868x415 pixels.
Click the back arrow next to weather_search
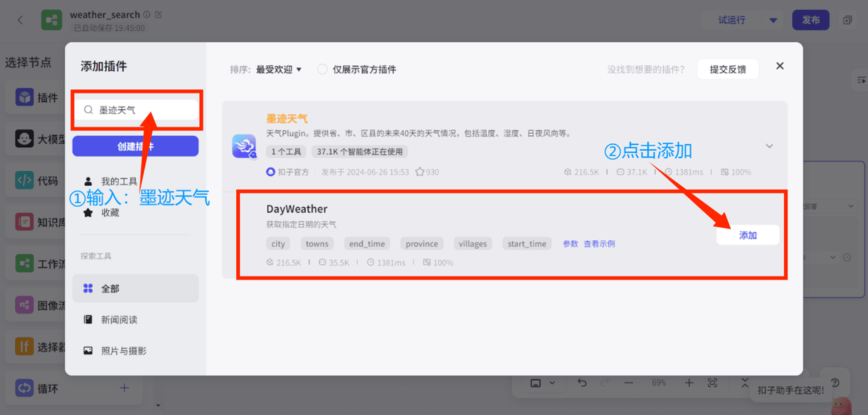pyautogui.click(x=20, y=20)
